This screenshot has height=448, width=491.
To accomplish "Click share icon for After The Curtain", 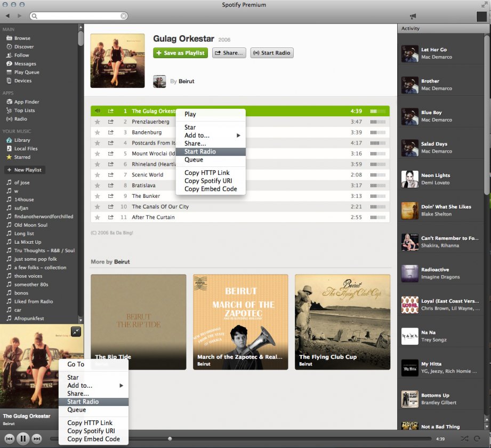I will 110,217.
